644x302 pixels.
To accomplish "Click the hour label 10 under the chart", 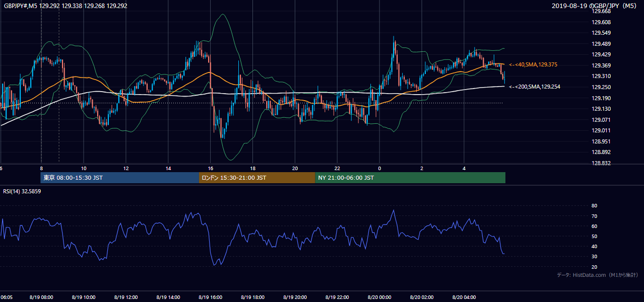I will tap(84, 168).
